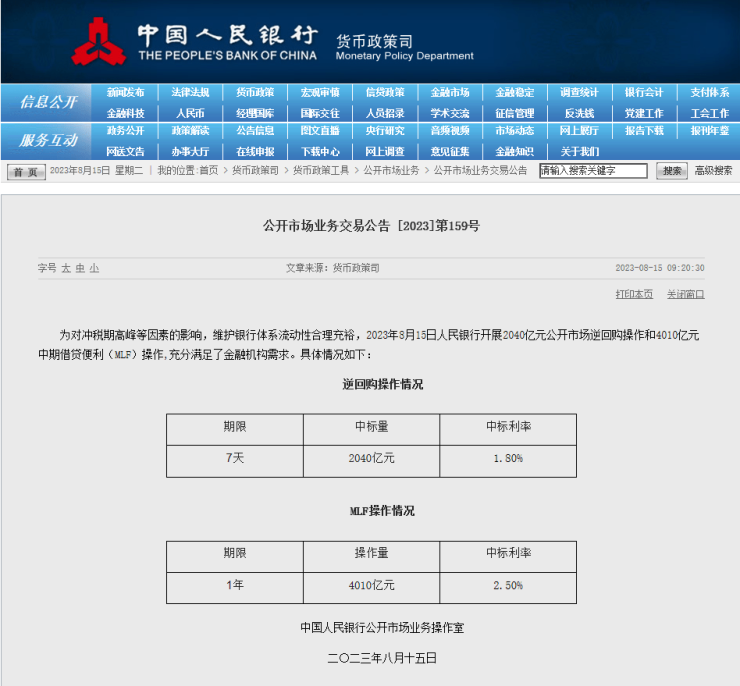Click the 4010亿元 table cell

click(x=371, y=588)
